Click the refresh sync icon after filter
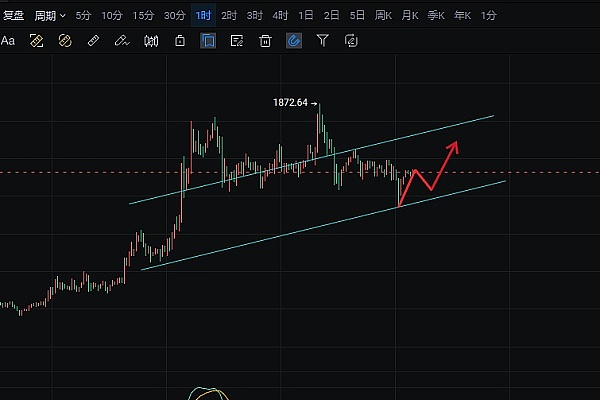 [x=352, y=41]
